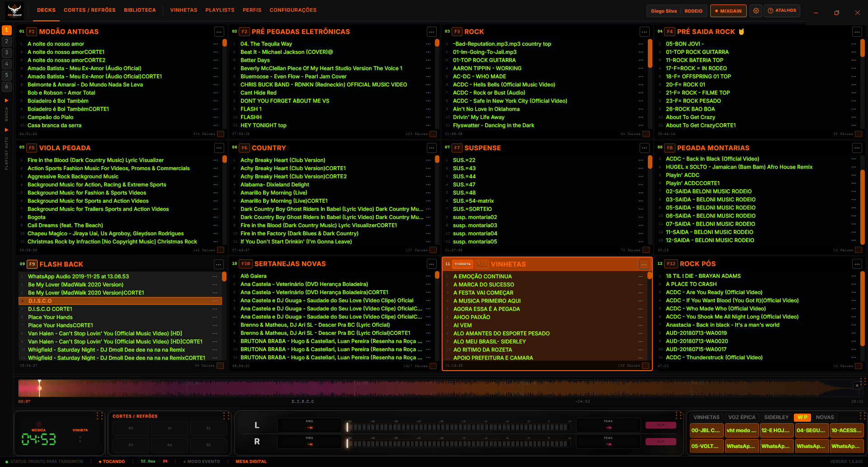Viewport: 868px width, 467px height.
Task: Click drag handle dots of VU meter panel
Action: coord(678,415)
